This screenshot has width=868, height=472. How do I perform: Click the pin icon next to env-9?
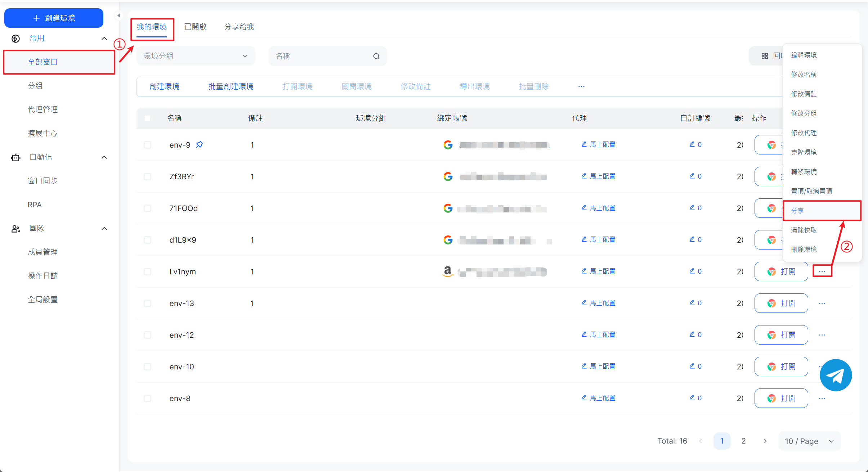(x=199, y=145)
